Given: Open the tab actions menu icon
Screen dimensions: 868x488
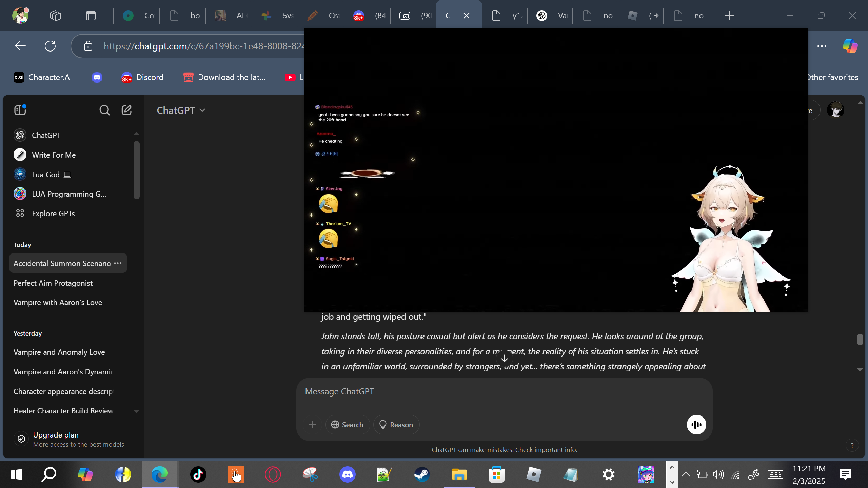Looking at the screenshot, I should tap(91, 16).
